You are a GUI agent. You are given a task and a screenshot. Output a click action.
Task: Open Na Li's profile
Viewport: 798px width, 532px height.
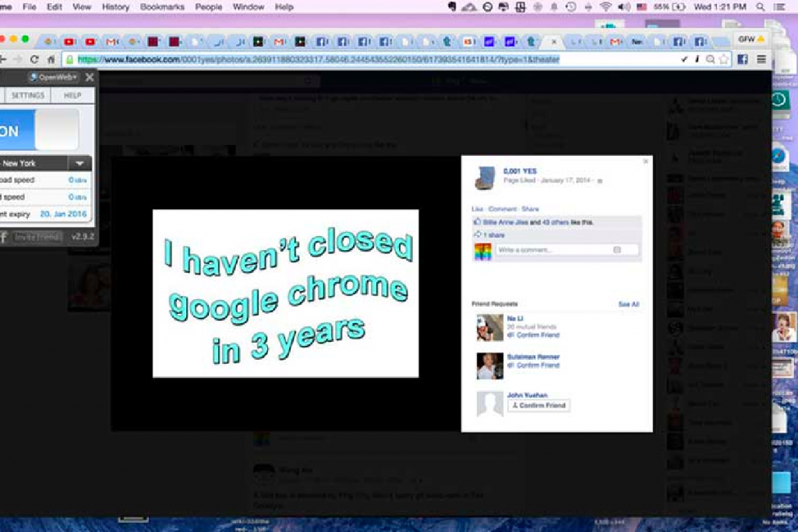click(515, 319)
